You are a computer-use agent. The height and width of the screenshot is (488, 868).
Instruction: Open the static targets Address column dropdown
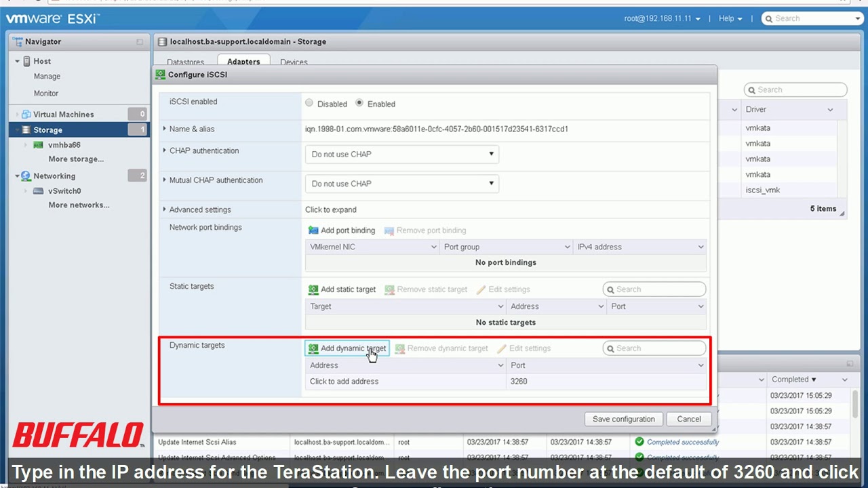tap(601, 306)
